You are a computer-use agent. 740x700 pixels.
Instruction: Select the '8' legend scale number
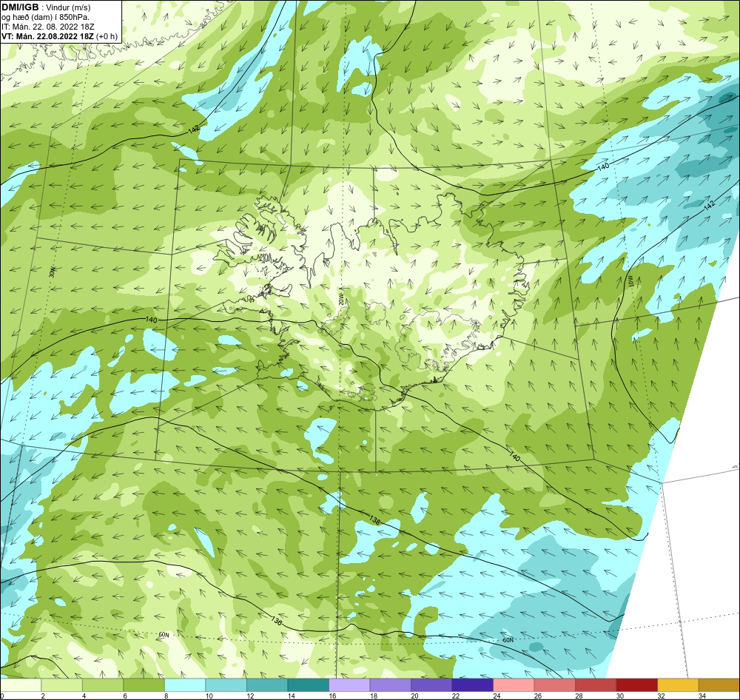166,696
